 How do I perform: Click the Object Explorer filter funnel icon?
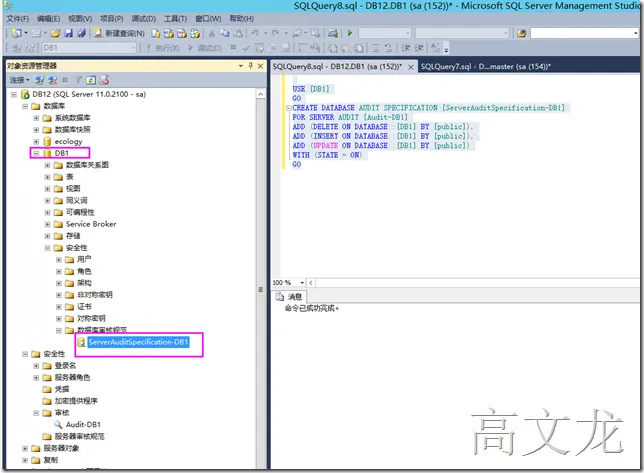(x=78, y=80)
